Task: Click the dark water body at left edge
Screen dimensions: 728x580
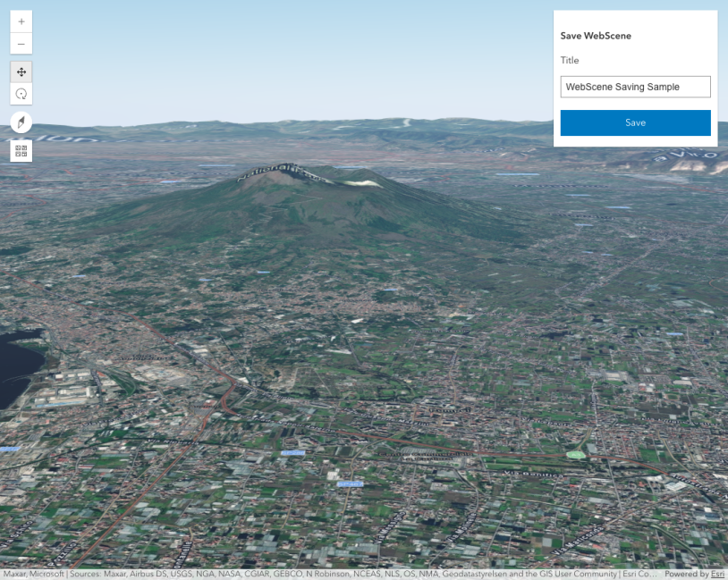Action: 16,366
